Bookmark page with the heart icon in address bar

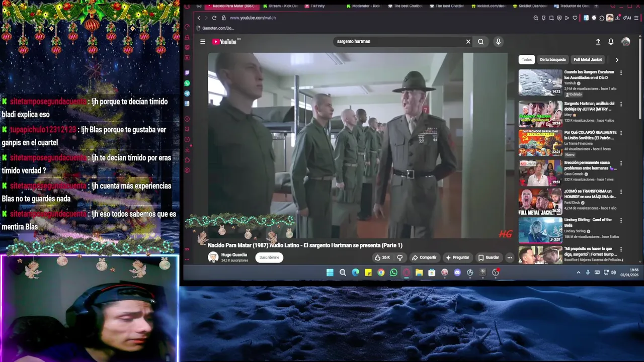point(575,18)
